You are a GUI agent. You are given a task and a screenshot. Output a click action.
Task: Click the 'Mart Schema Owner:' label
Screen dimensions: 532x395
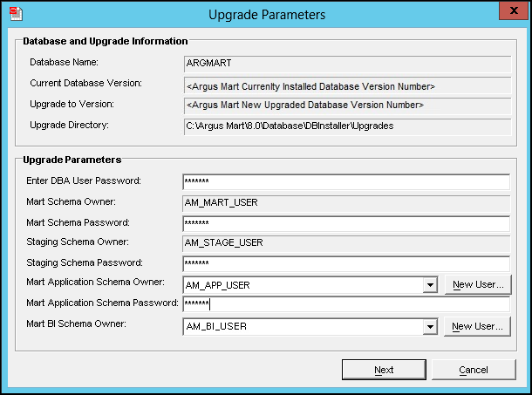71,202
